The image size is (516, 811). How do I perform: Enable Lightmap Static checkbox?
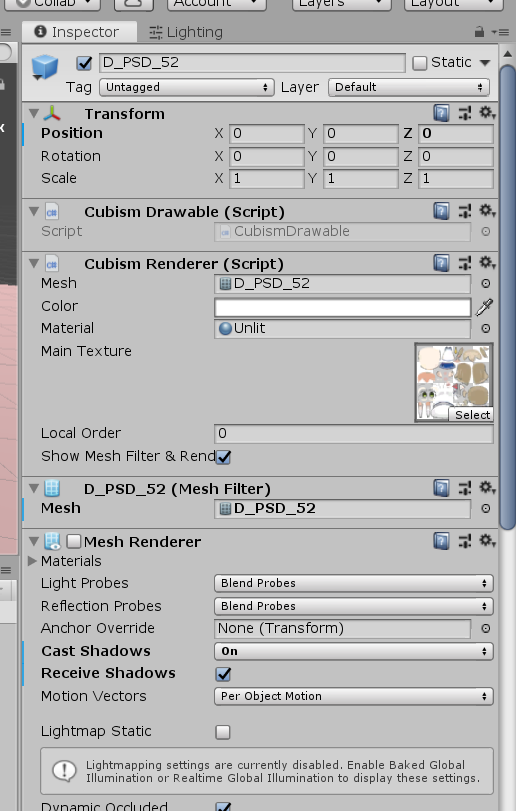point(223,732)
